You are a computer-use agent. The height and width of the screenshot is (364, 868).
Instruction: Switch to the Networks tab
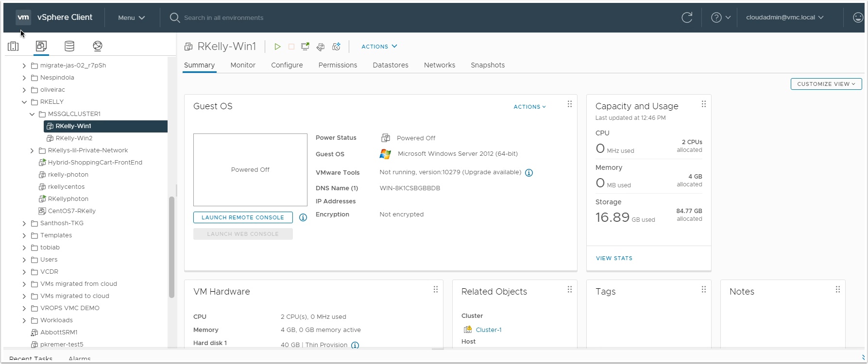[x=440, y=65]
